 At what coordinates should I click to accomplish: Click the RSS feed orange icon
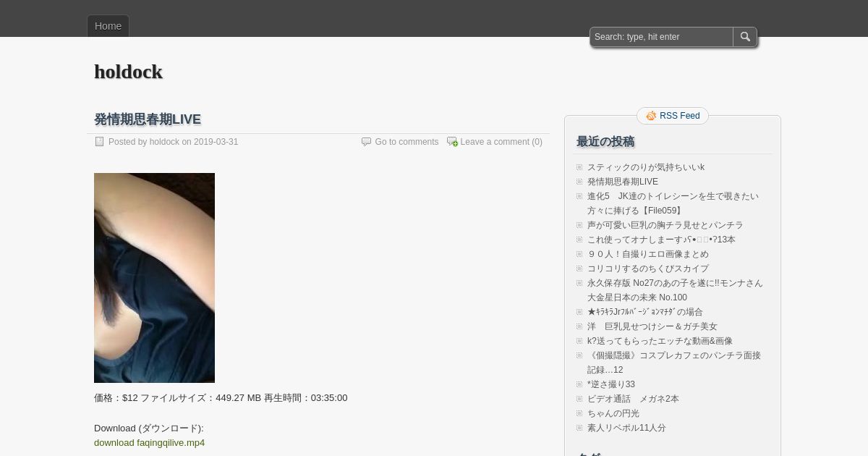pos(651,116)
